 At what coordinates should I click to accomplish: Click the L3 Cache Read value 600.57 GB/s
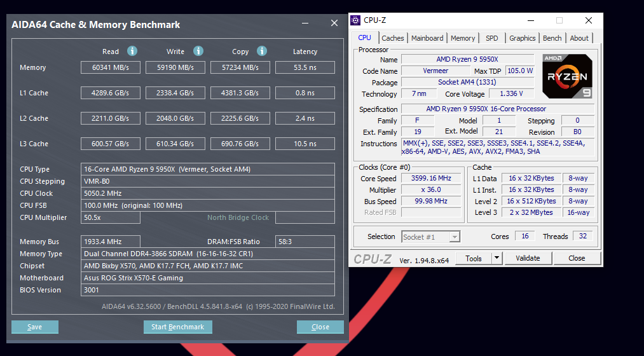click(x=111, y=144)
